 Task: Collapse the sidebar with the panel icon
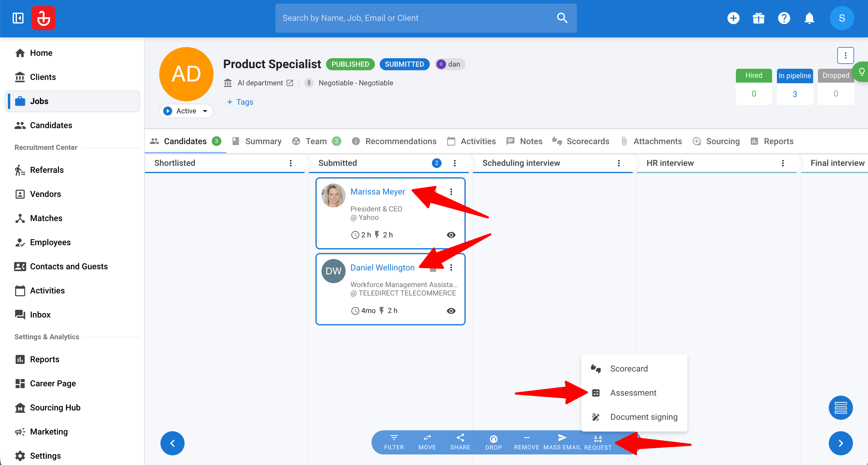point(18,18)
